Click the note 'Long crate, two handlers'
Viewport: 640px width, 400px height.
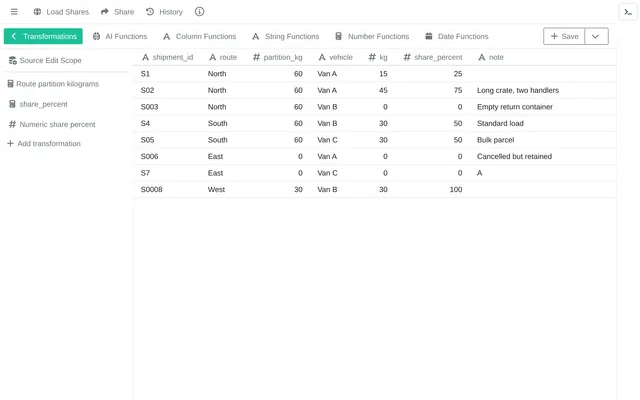(x=518, y=90)
